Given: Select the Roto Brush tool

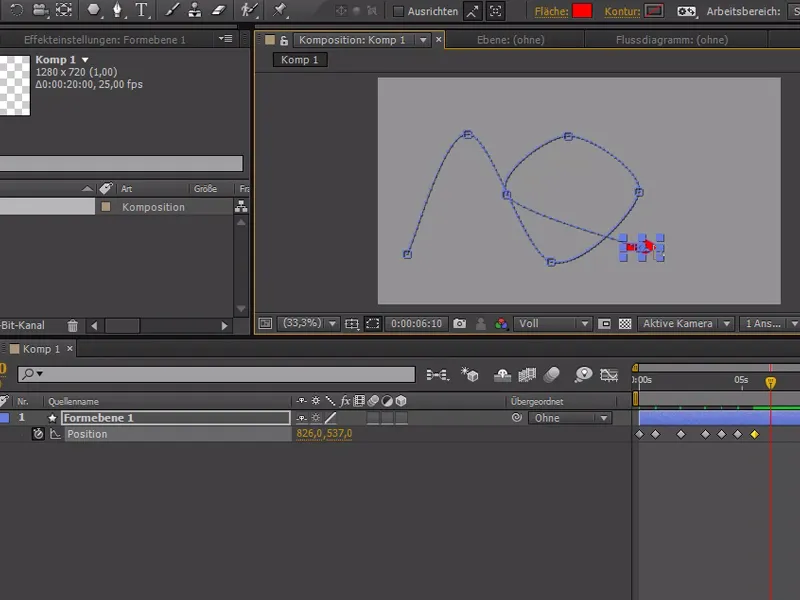Looking at the screenshot, I should click(x=250, y=10).
